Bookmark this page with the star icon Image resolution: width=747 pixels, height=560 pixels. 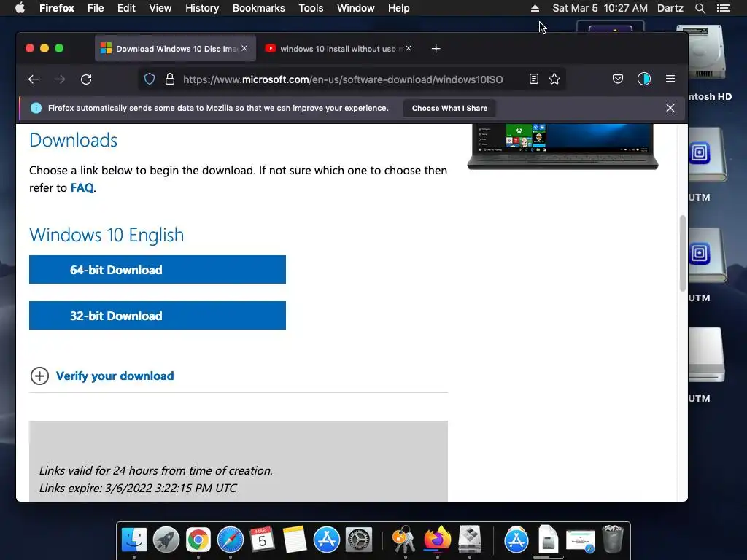coord(554,79)
